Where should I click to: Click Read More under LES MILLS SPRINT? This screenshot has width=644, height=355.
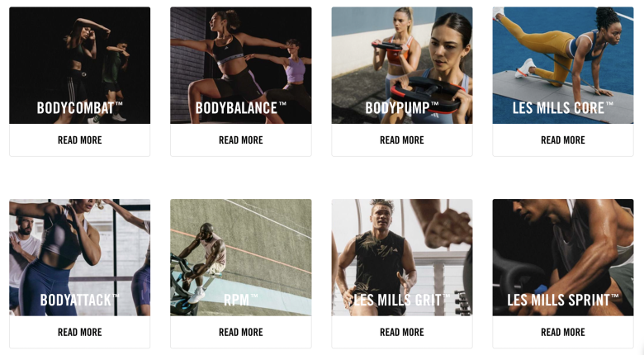pyautogui.click(x=563, y=332)
